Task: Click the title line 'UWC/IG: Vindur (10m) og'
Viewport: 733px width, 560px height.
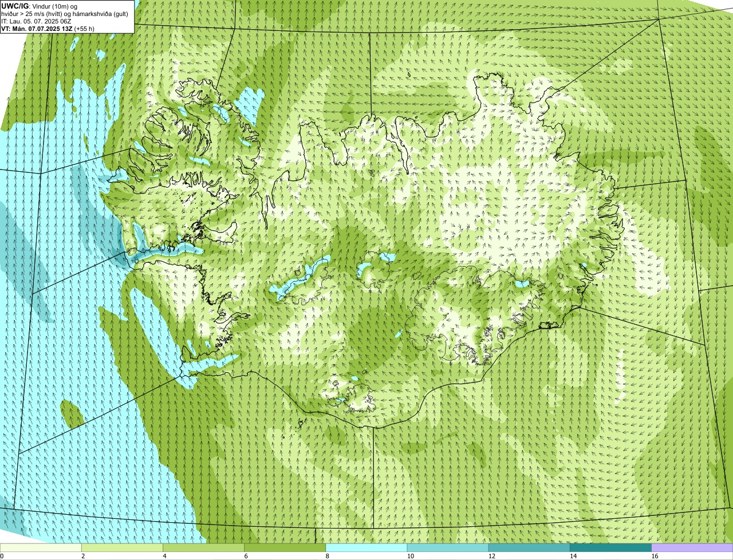Action: 39,6
